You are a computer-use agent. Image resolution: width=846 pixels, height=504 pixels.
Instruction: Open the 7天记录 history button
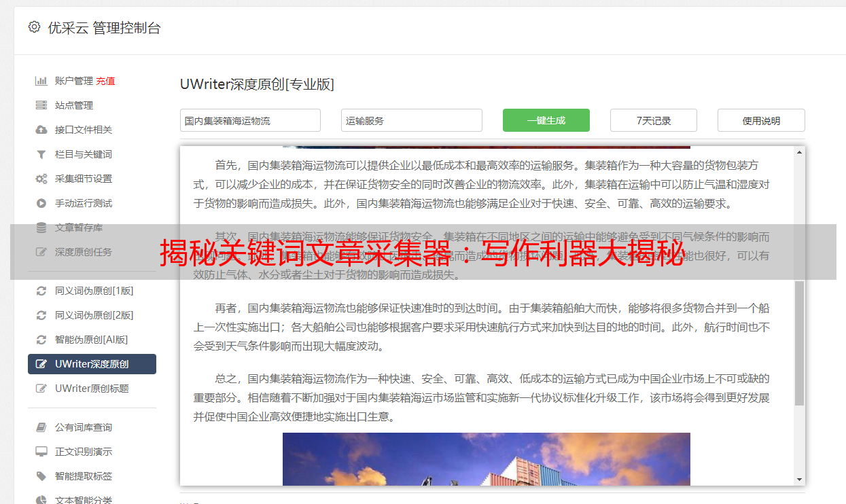[x=654, y=120]
